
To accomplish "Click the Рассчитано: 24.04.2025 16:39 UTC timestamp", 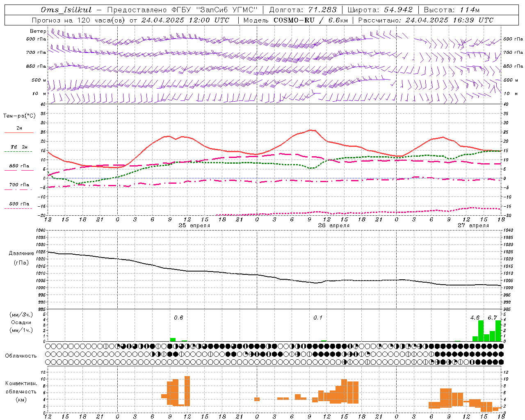I will point(426,20).
